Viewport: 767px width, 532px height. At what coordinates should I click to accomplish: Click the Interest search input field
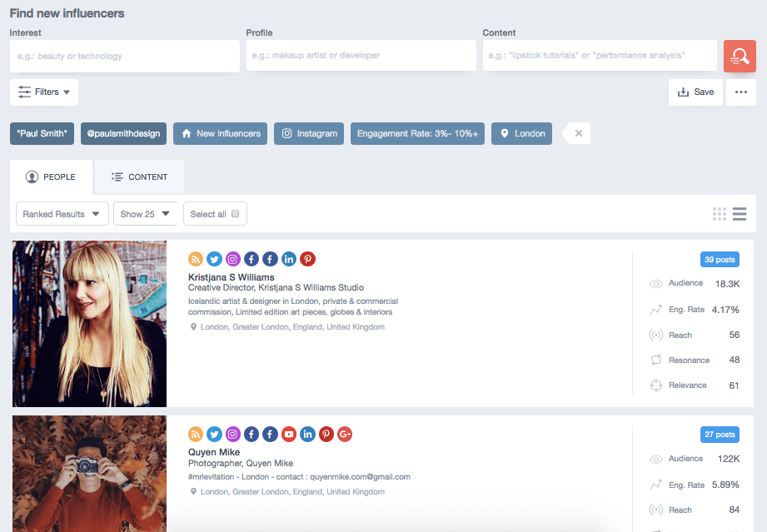125,56
